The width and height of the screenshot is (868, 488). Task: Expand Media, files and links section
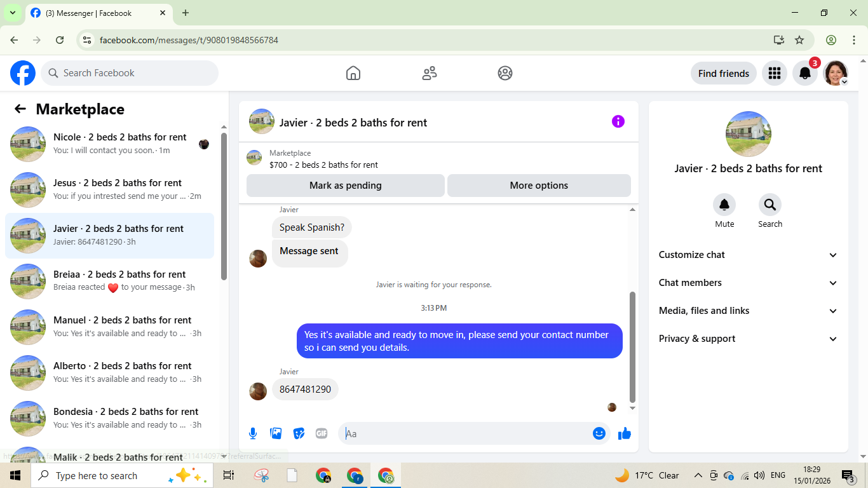coord(749,311)
